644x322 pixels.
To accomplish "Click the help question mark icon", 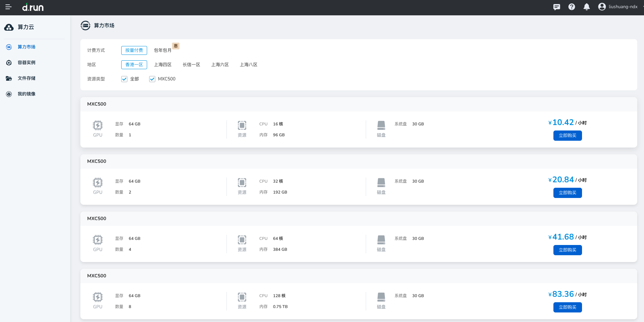I will pyautogui.click(x=571, y=7).
